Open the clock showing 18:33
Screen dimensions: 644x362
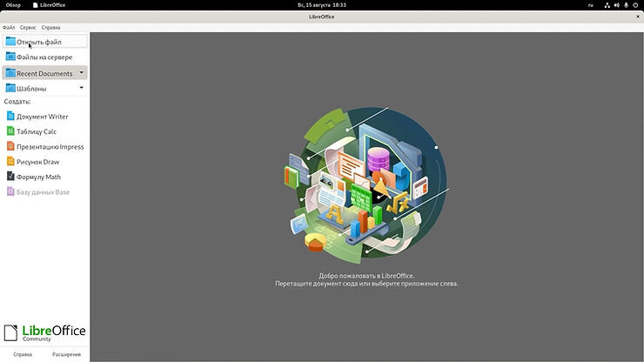pos(322,5)
